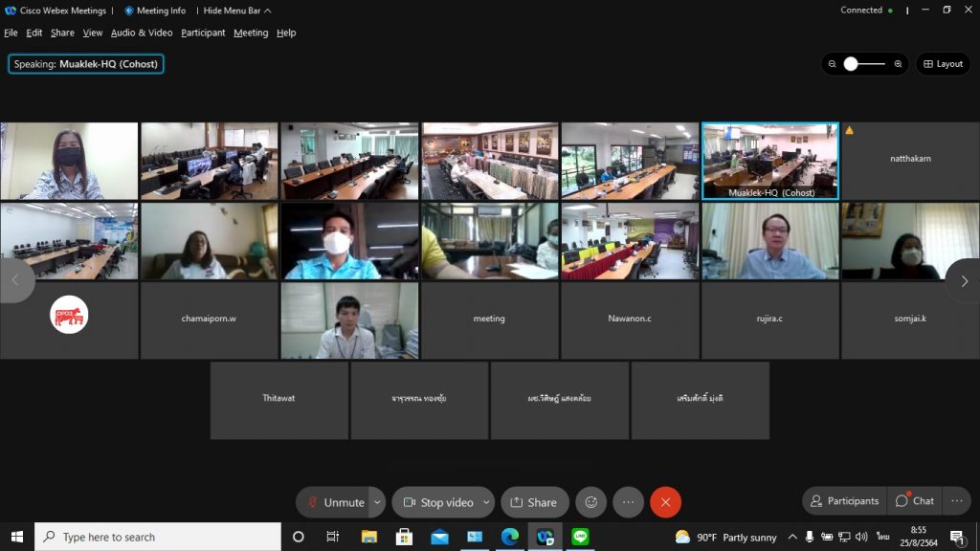Collapse menu bar via Hide Menu Bar
The width and height of the screenshot is (980, 551).
[x=237, y=11]
